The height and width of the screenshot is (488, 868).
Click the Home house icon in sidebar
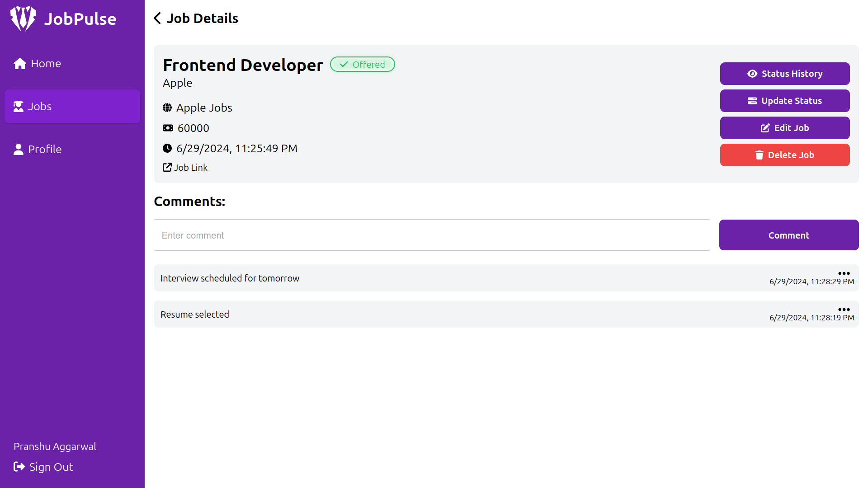pyautogui.click(x=20, y=64)
